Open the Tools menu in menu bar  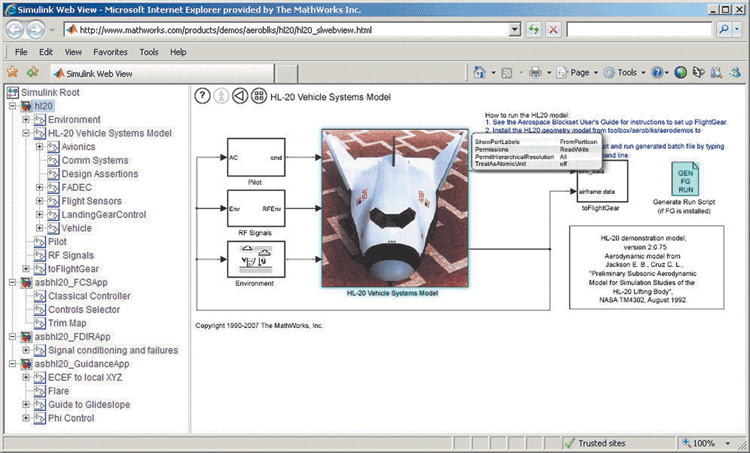(x=149, y=52)
